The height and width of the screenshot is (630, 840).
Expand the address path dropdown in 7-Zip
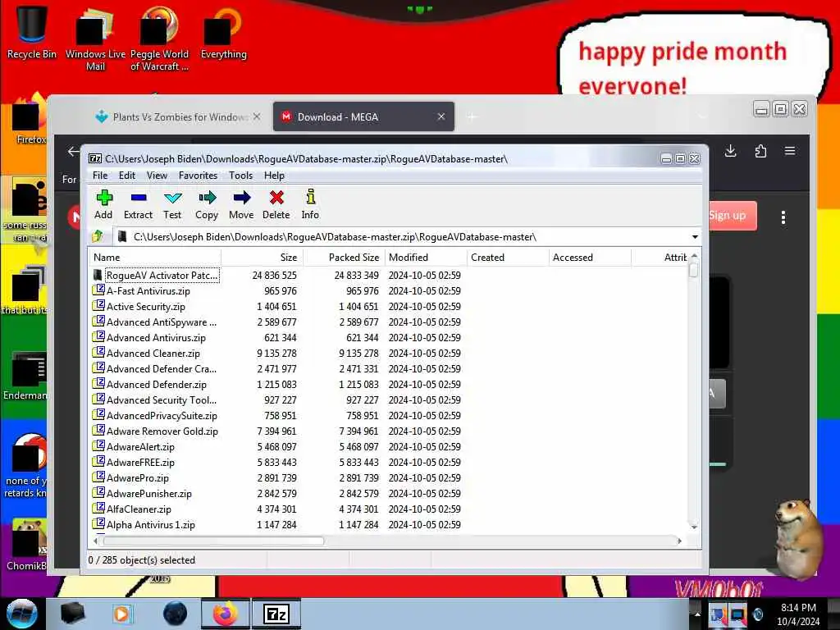tap(695, 237)
